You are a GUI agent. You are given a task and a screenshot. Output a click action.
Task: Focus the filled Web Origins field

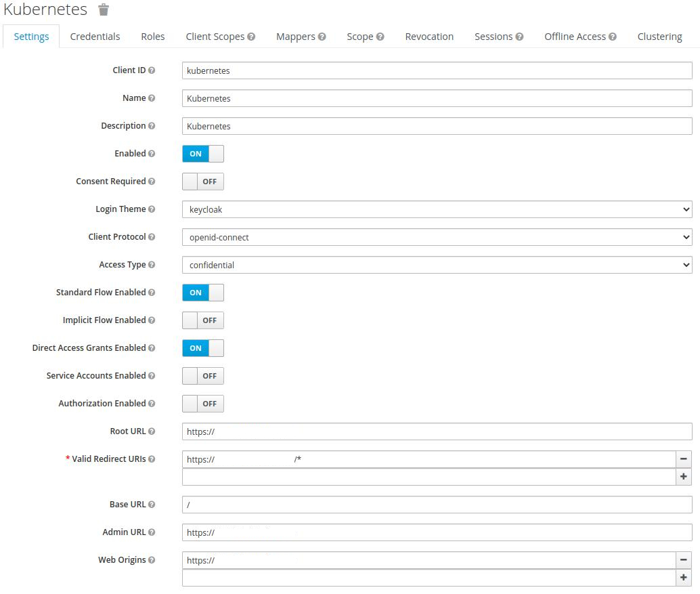(429, 560)
